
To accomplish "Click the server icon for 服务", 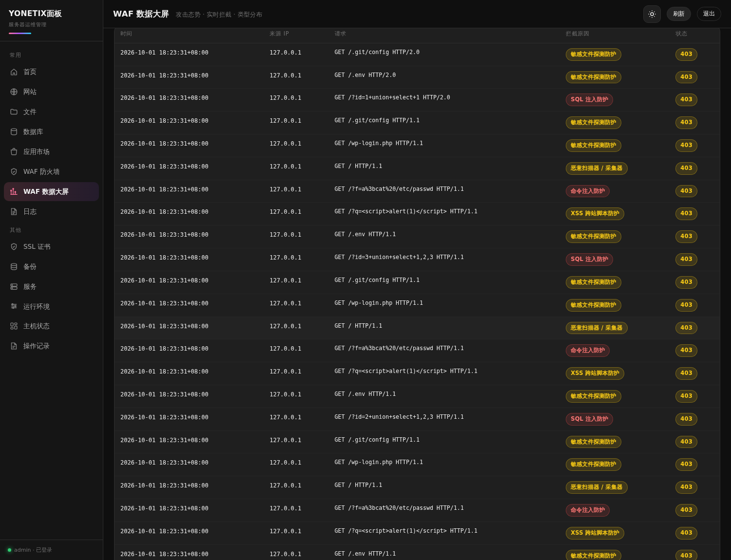I will tap(14, 287).
